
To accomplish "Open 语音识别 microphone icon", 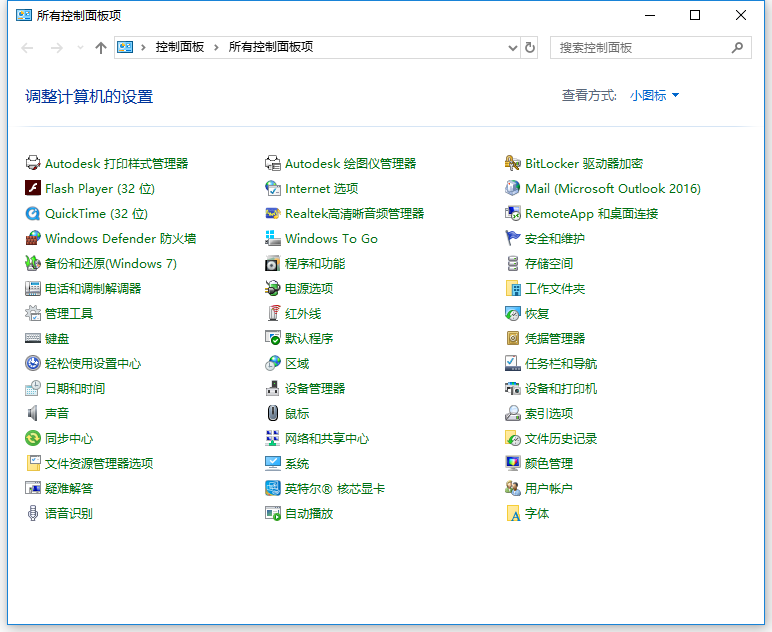I will [x=32, y=513].
